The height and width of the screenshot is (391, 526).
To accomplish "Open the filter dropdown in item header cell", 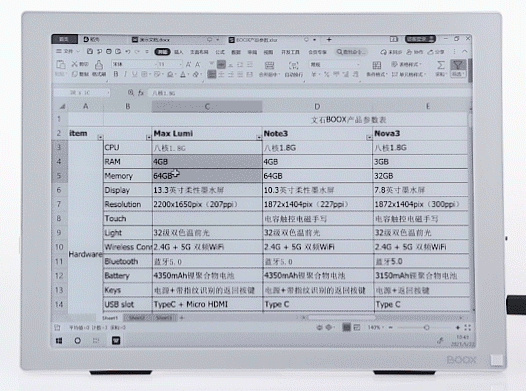I will (x=100, y=137).
